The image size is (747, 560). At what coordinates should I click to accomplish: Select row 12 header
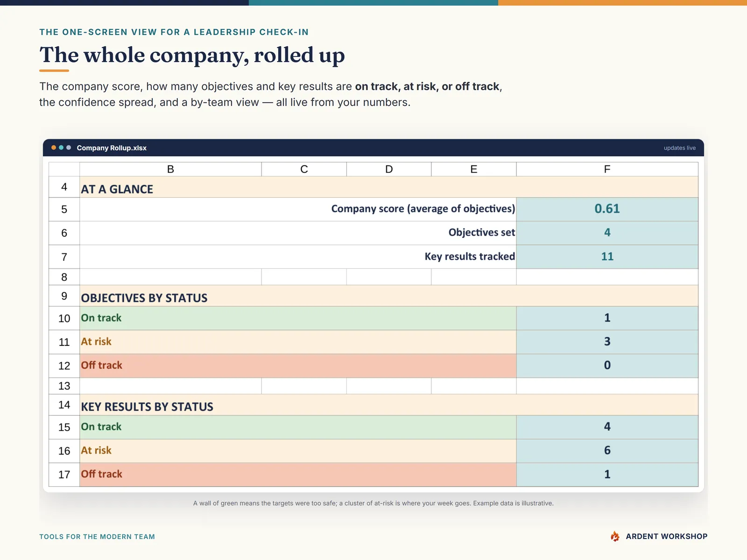(64, 366)
